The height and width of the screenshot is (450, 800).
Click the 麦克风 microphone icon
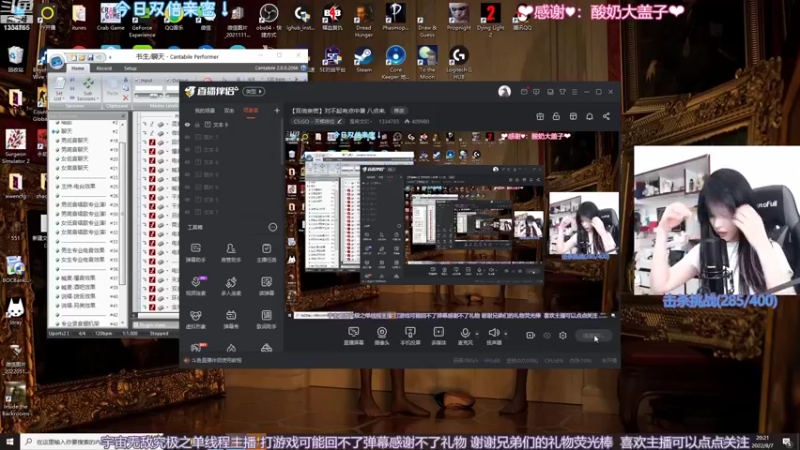465,333
